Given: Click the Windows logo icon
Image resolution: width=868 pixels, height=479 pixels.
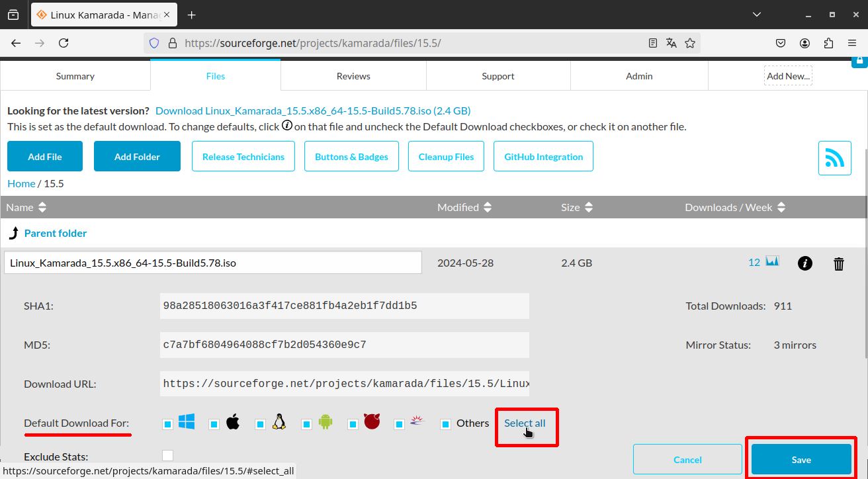Looking at the screenshot, I should [187, 422].
